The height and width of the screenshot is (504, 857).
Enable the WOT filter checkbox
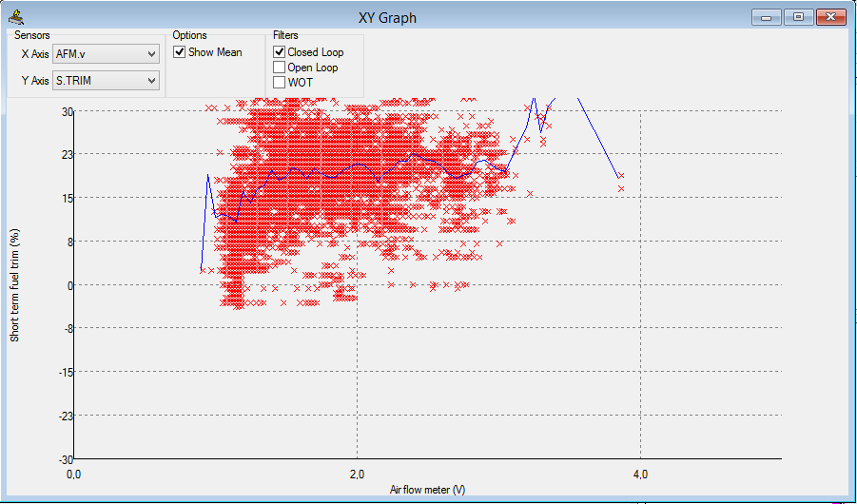pyautogui.click(x=280, y=83)
